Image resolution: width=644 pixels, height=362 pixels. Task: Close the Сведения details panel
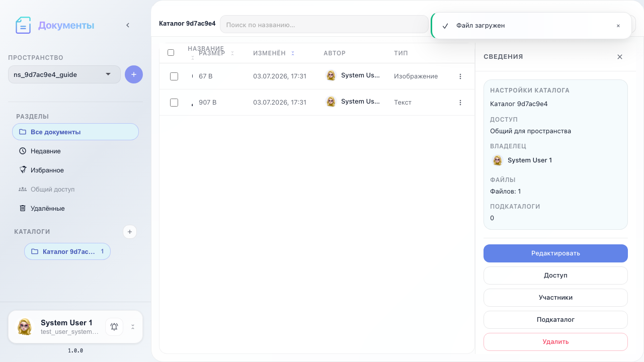(x=620, y=57)
